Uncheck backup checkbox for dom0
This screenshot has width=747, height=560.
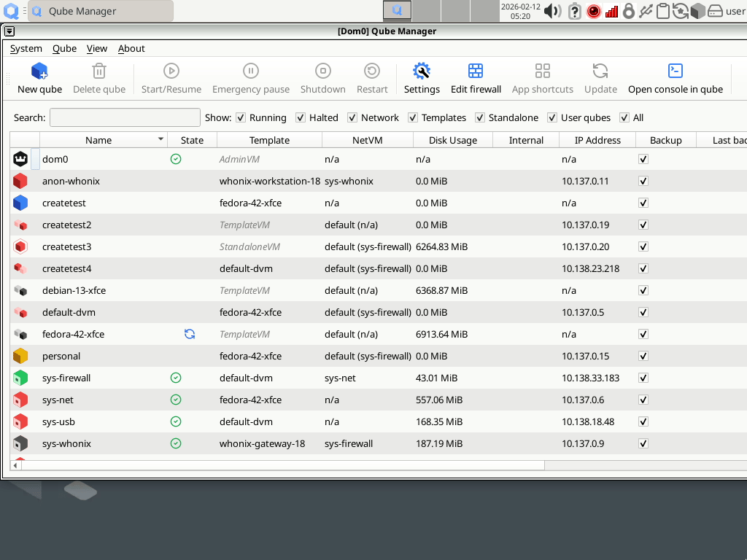(x=643, y=159)
